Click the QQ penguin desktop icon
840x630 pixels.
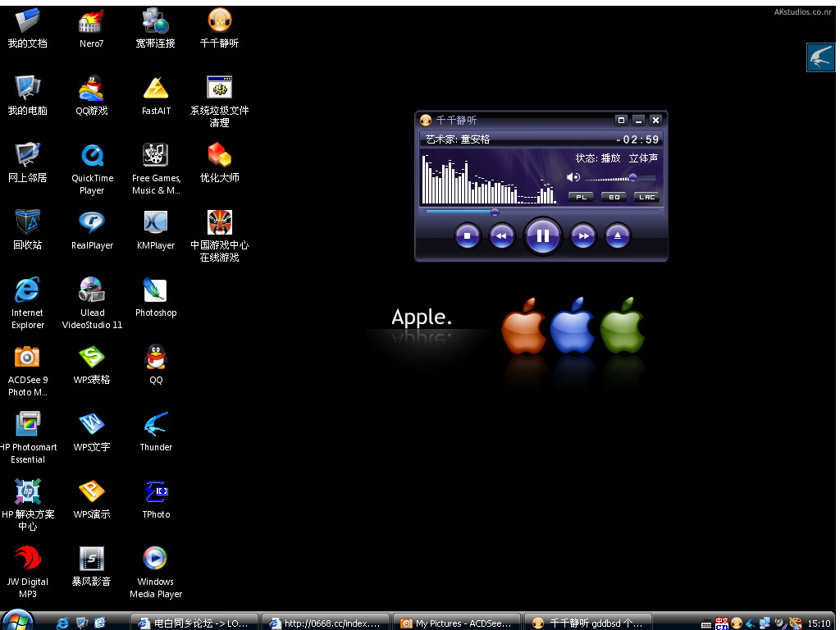click(155, 358)
